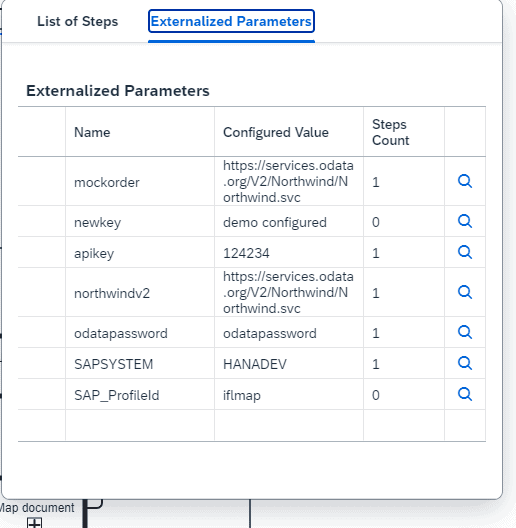Click the steps count 1 for SAPSYSTEM
Image resolution: width=516 pixels, height=528 pixels.
[x=376, y=364]
